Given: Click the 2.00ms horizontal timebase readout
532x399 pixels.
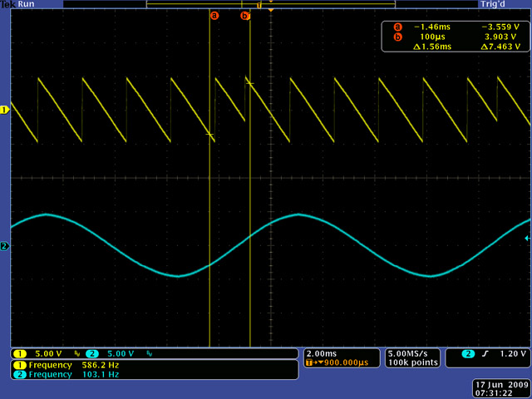Looking at the screenshot, I should (x=323, y=353).
